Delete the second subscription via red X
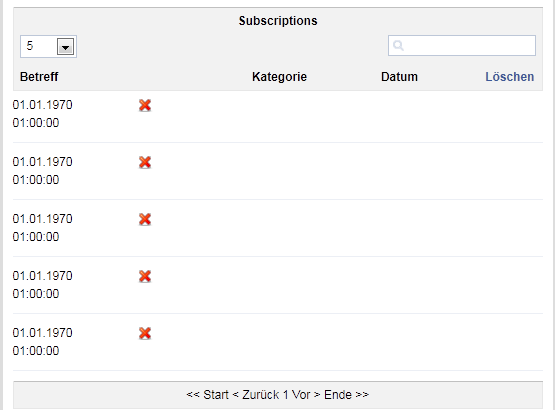Image resolution: width=555 pixels, height=410 pixels. 145,162
